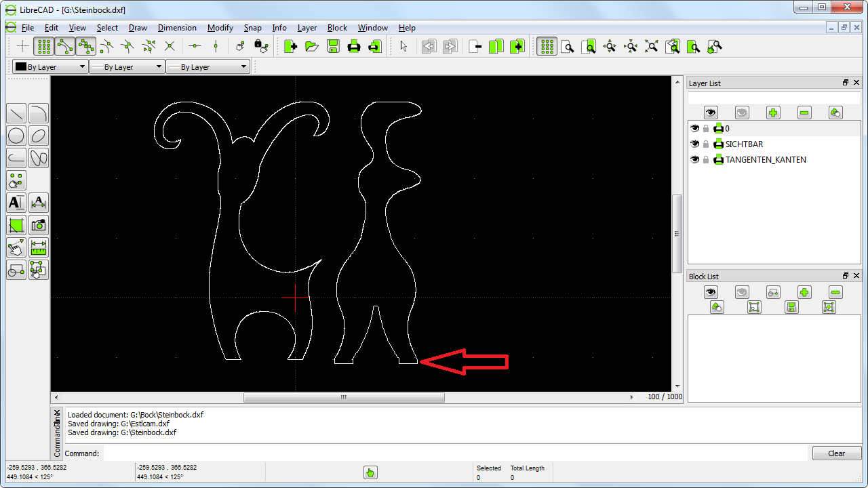Add a block in Block List

[804, 292]
